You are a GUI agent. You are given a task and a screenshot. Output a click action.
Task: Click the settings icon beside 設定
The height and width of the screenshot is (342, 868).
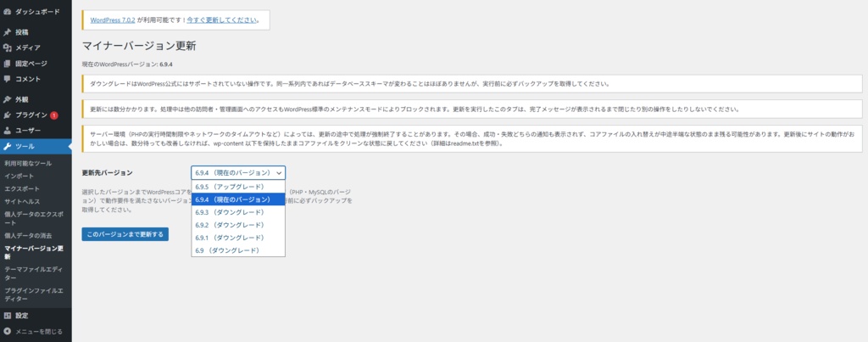[x=7, y=316]
